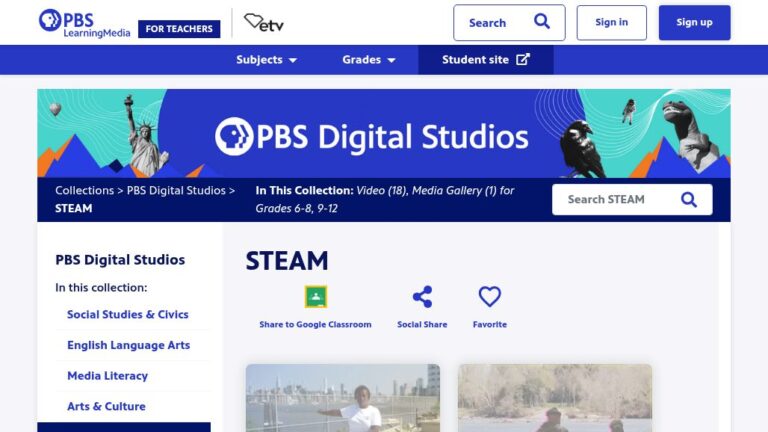Click the STEAM page heading
This screenshot has height=432, width=768.
(287, 261)
